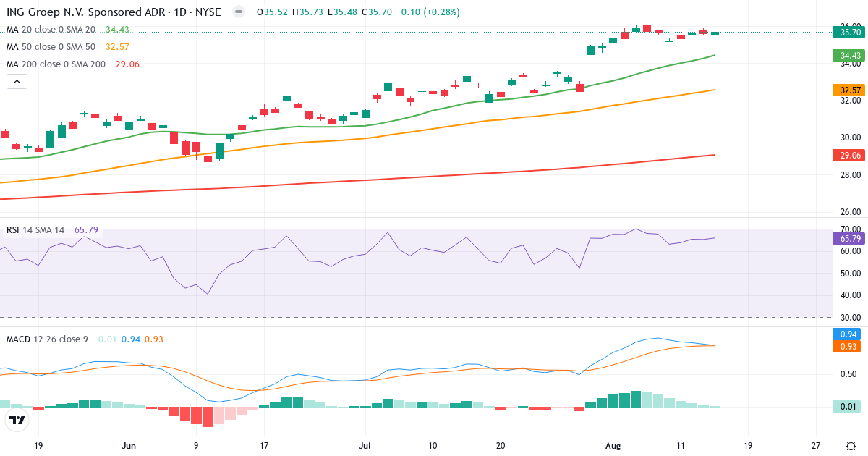The height and width of the screenshot is (456, 868).
Task: Click the Aug date axis label
Action: click(x=613, y=445)
